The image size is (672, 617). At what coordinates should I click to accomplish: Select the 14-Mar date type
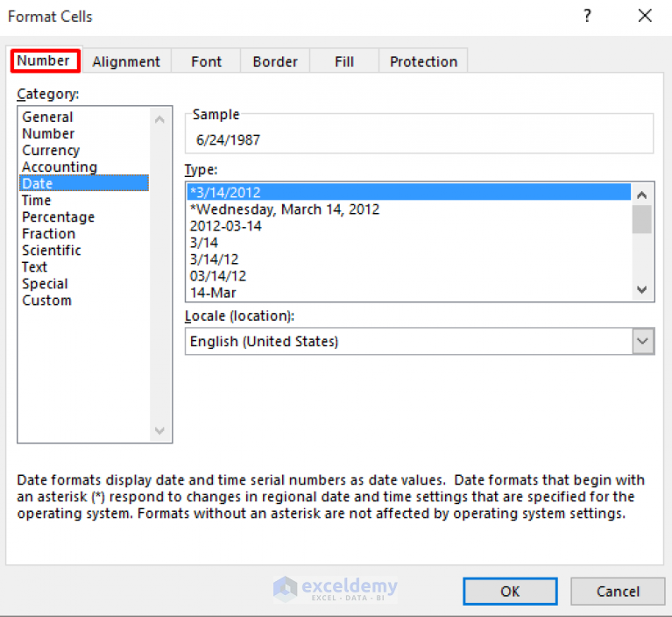tap(409, 293)
